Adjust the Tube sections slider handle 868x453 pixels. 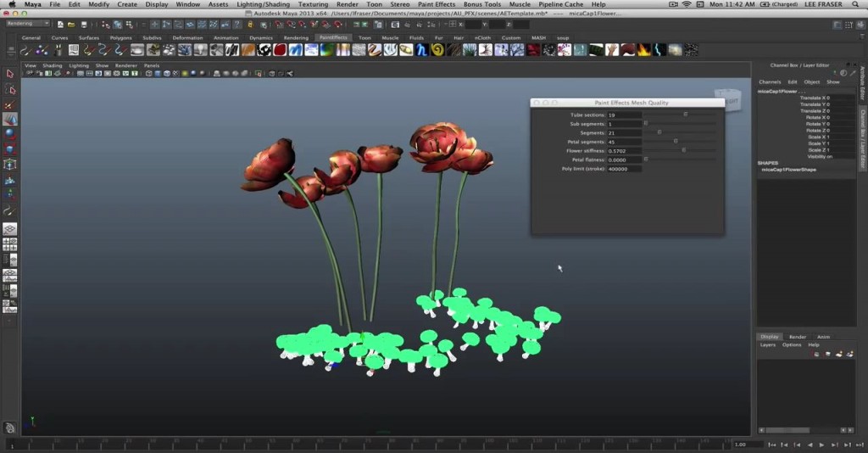[x=685, y=115]
